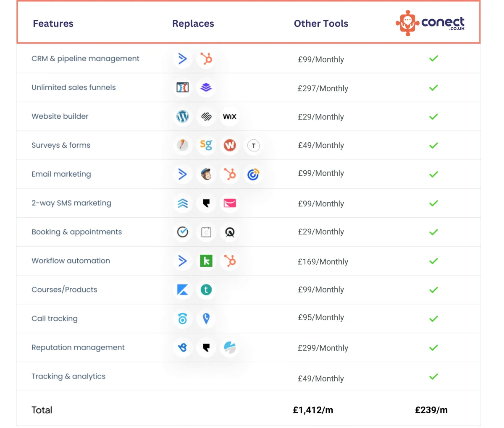The width and height of the screenshot is (504, 428).
Task: Click the Constant Contact icon in Email marketing
Action: point(253,174)
